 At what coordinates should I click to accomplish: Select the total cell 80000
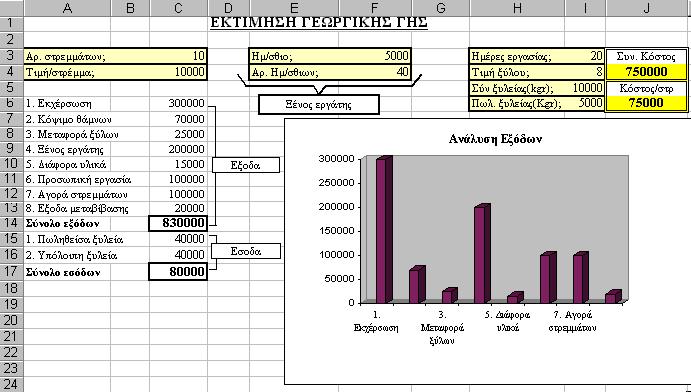[178, 272]
